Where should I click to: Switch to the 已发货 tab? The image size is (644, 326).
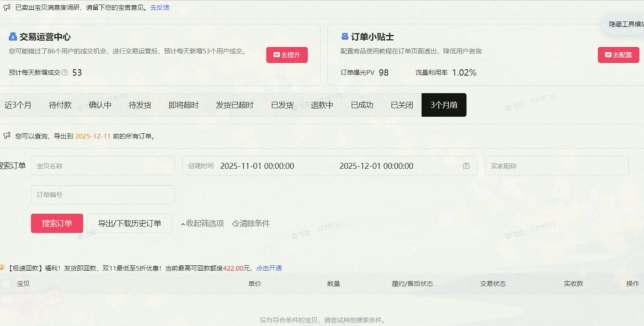282,105
